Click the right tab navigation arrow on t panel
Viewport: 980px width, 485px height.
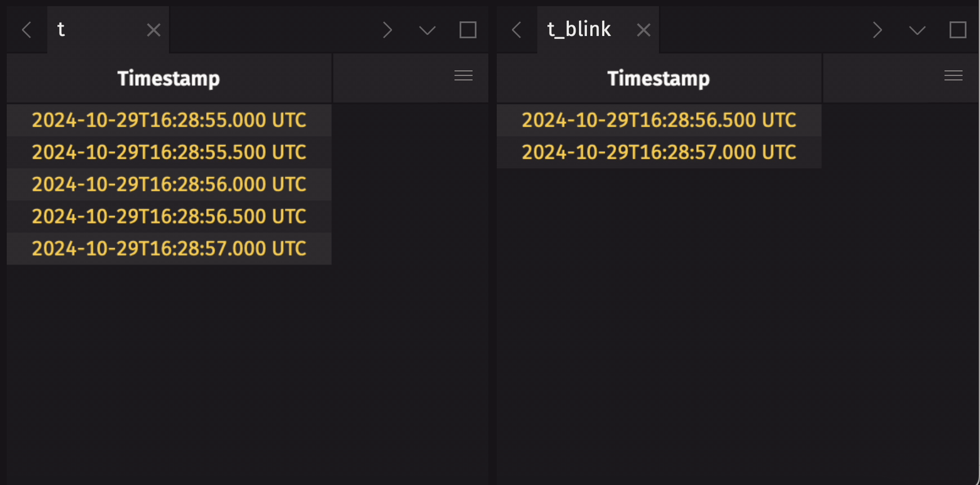(387, 30)
